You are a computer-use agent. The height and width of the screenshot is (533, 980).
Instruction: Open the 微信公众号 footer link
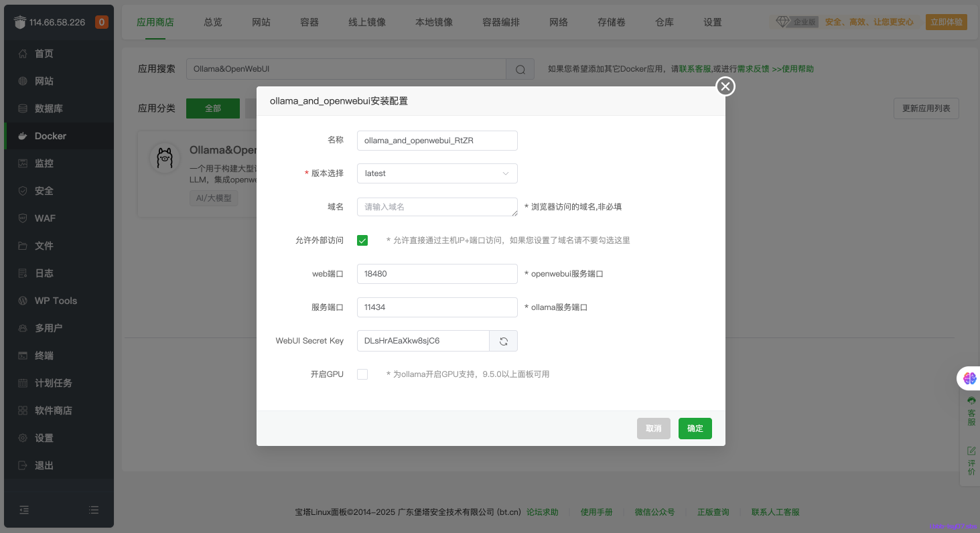655,512
